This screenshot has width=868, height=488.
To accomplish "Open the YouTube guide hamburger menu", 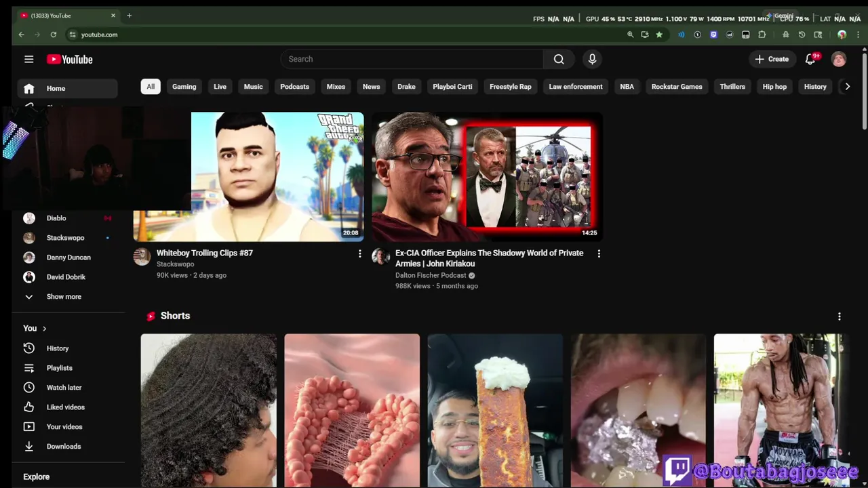I will point(28,59).
